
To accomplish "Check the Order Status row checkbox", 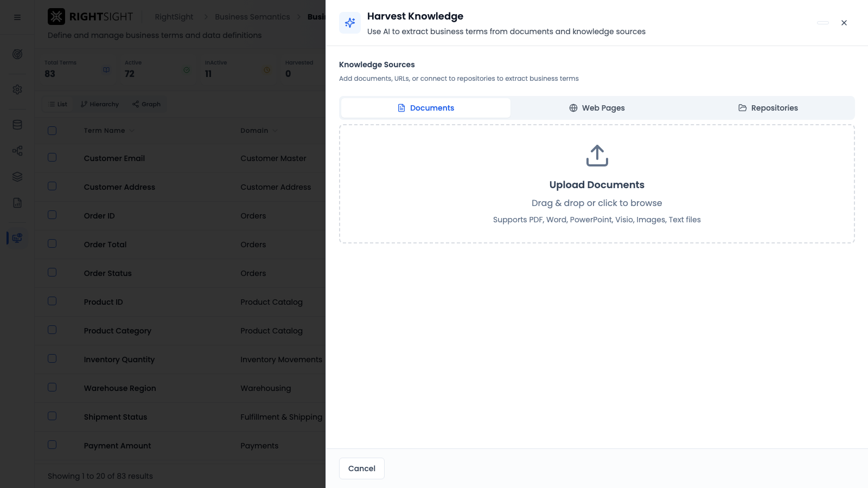I will coord(52,272).
